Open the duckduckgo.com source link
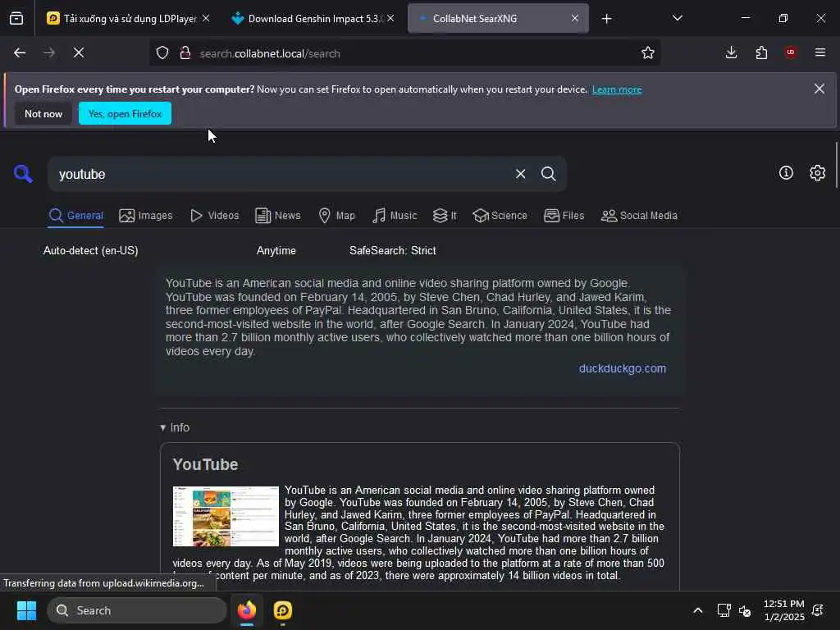840x630 pixels. [x=623, y=368]
